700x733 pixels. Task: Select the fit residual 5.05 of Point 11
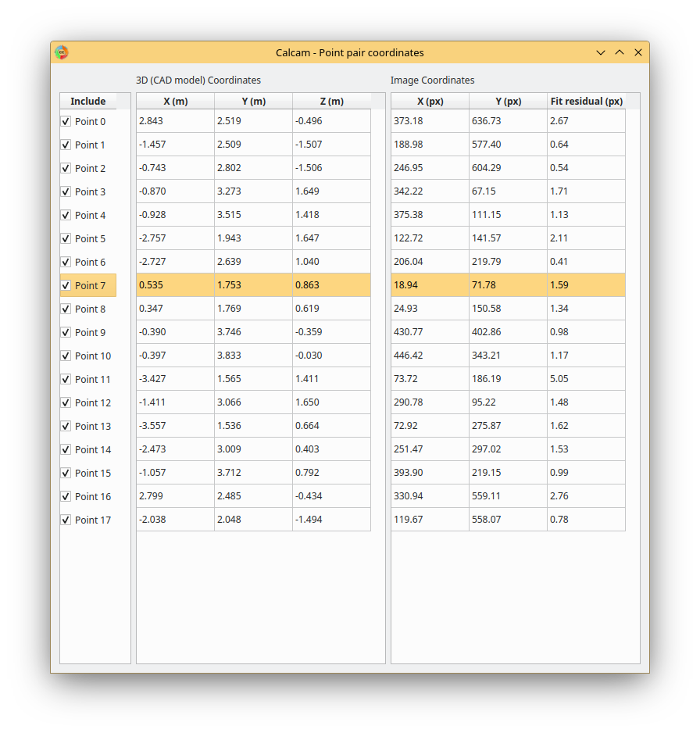point(585,378)
